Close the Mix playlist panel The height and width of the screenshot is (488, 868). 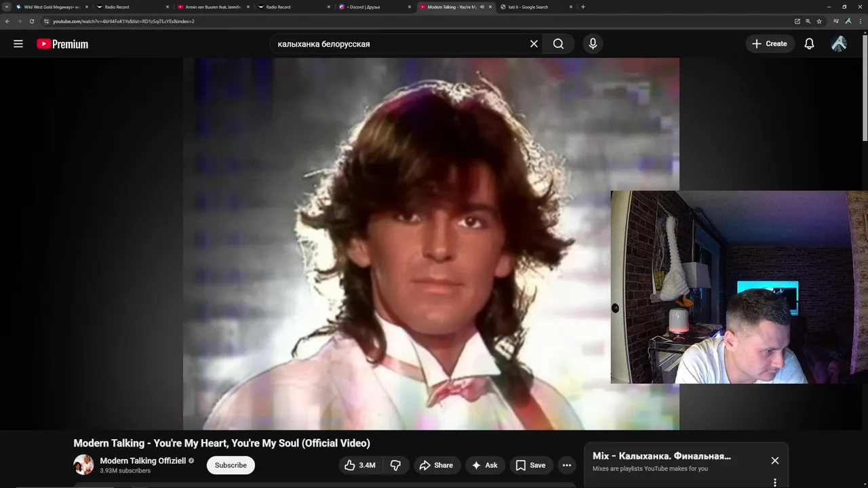[775, 461]
